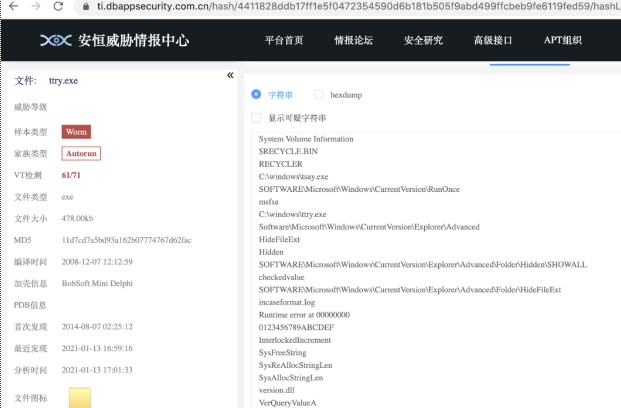Screen dimensions: 621x408
Task: Click the red Worm sample type tag
Action: click(76, 131)
